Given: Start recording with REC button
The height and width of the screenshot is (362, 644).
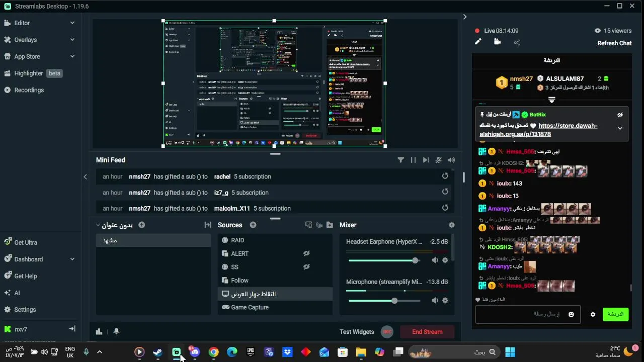Looking at the screenshot, I should pos(387,332).
